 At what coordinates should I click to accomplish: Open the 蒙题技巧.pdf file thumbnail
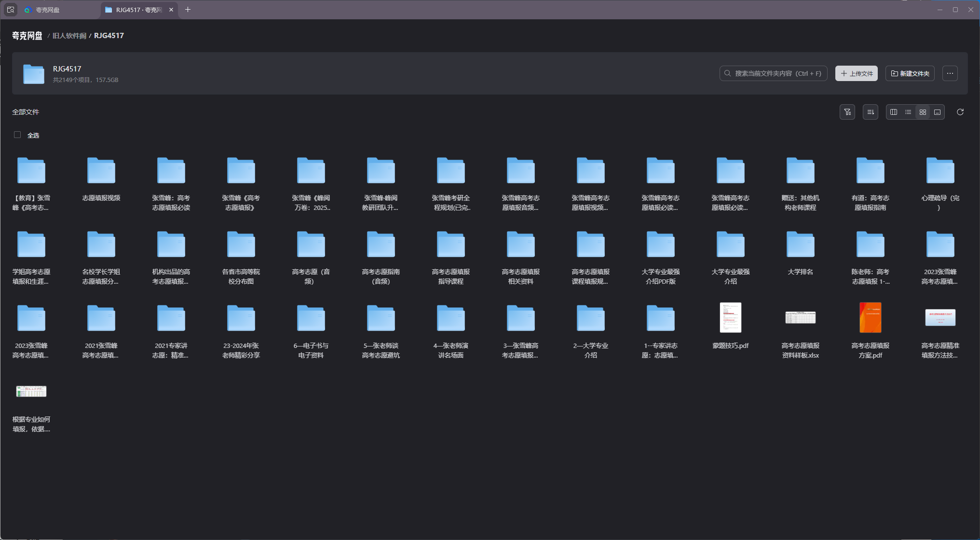click(x=730, y=318)
